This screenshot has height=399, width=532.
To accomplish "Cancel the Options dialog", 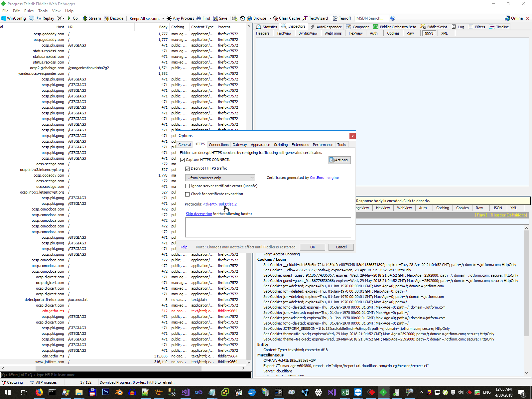I will [341, 247].
